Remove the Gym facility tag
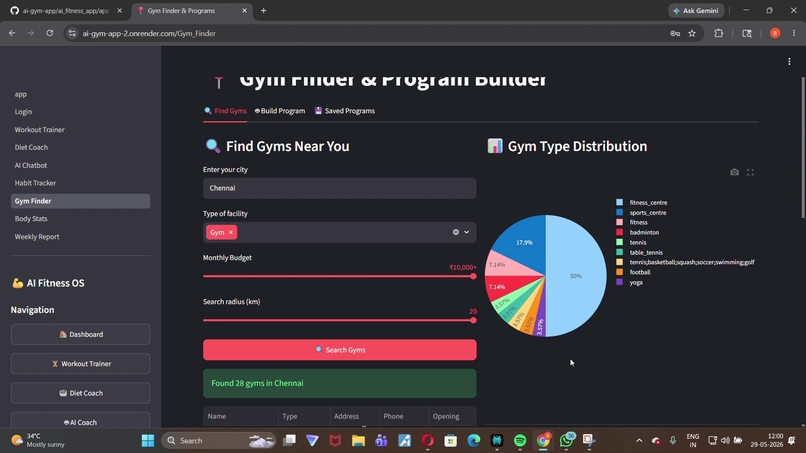Image resolution: width=806 pixels, height=453 pixels. point(231,232)
